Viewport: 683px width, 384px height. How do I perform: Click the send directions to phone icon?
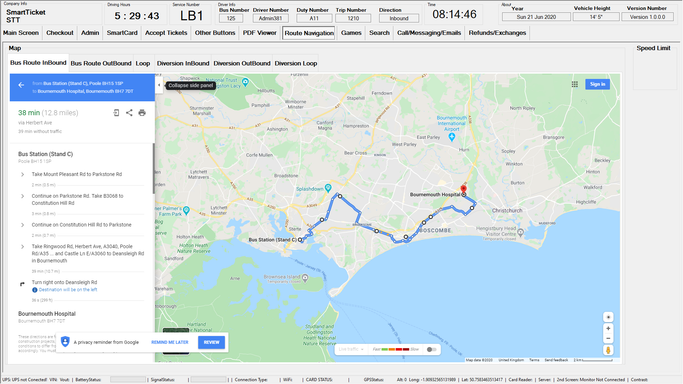point(116,113)
